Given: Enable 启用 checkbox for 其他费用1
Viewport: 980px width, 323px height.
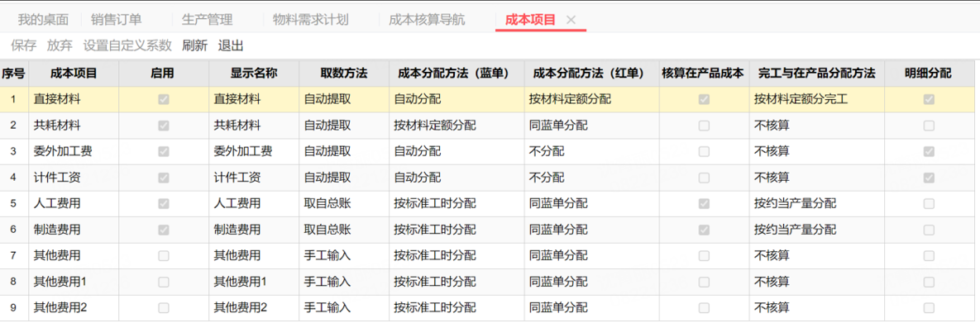Looking at the screenshot, I should click(164, 282).
